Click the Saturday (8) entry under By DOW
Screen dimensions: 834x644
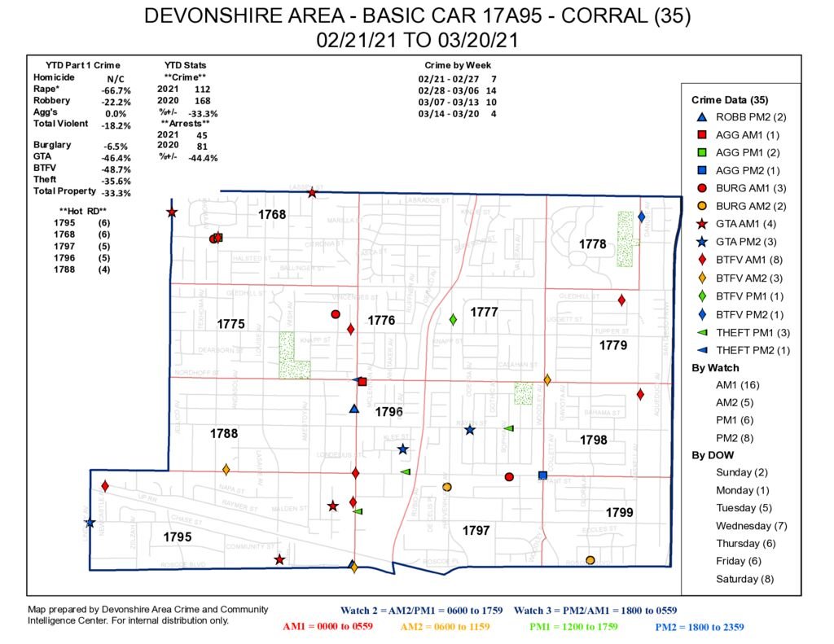tap(744, 579)
